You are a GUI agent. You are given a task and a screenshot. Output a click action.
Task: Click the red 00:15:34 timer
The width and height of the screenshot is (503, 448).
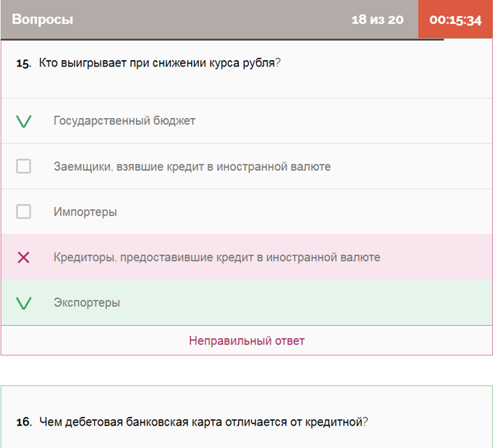pos(455,20)
